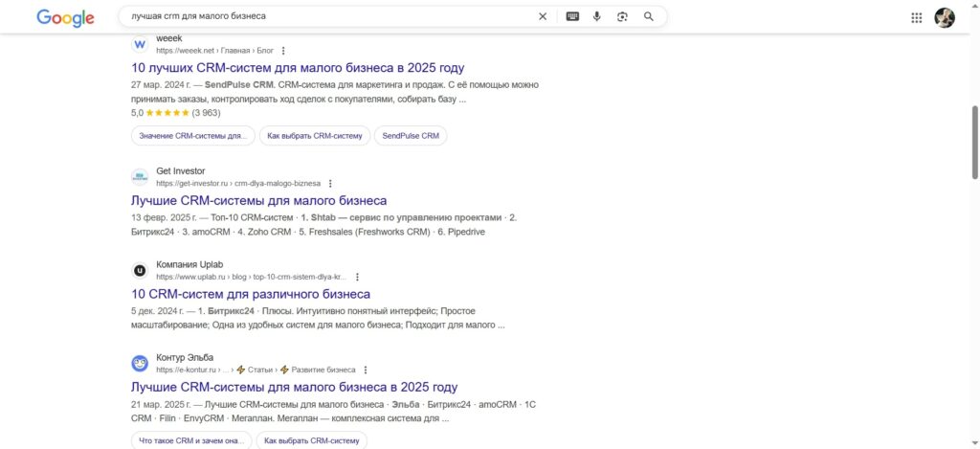Click into the Google search text field
Screen dimensions: 980x449
point(325,16)
